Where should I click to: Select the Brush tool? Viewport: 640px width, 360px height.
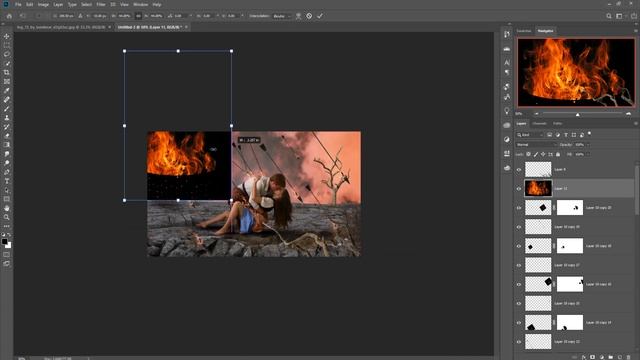[7, 109]
